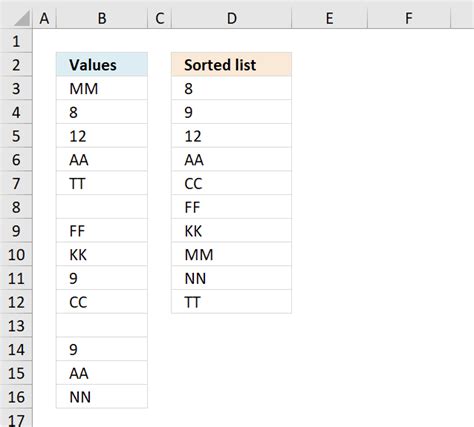474x427 pixels.
Task: Select cell D6 containing AA
Action: [x=231, y=160]
